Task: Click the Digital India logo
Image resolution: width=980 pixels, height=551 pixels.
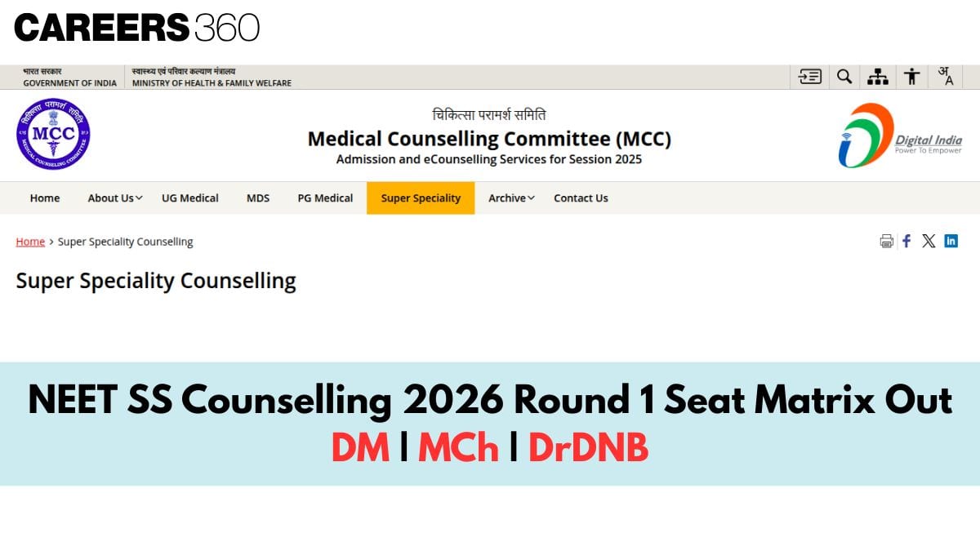Action: tap(900, 136)
